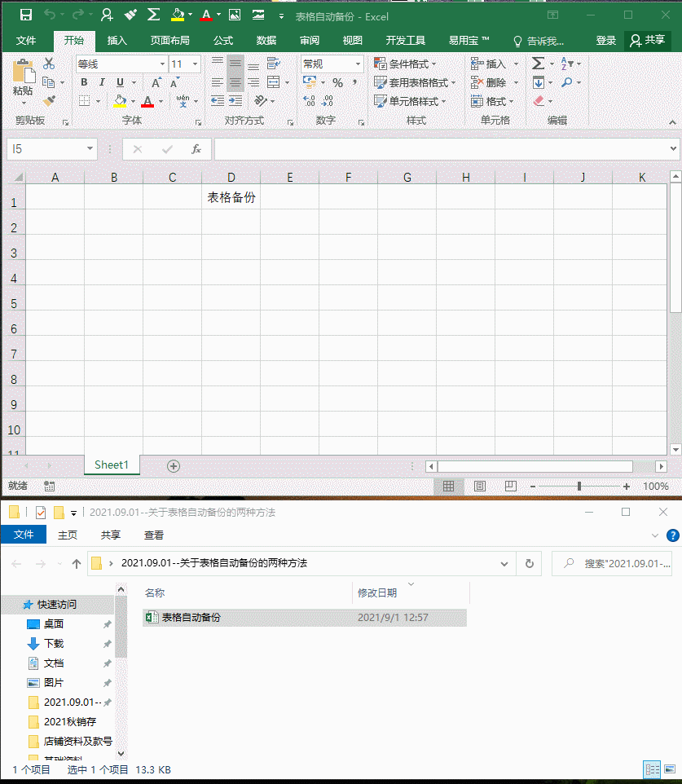Select file 表格自动备份 in Explorer

(305, 618)
